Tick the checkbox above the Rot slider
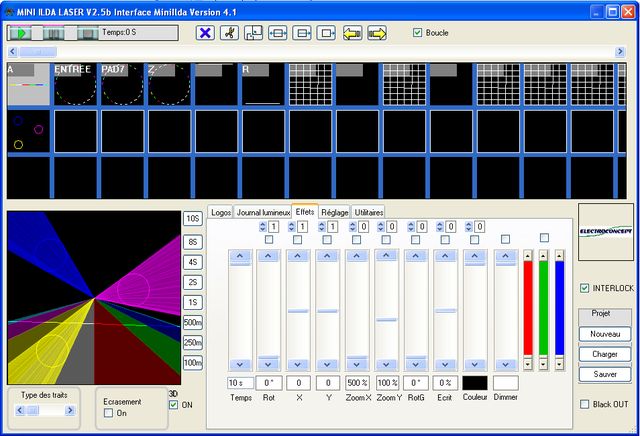 (x=269, y=240)
